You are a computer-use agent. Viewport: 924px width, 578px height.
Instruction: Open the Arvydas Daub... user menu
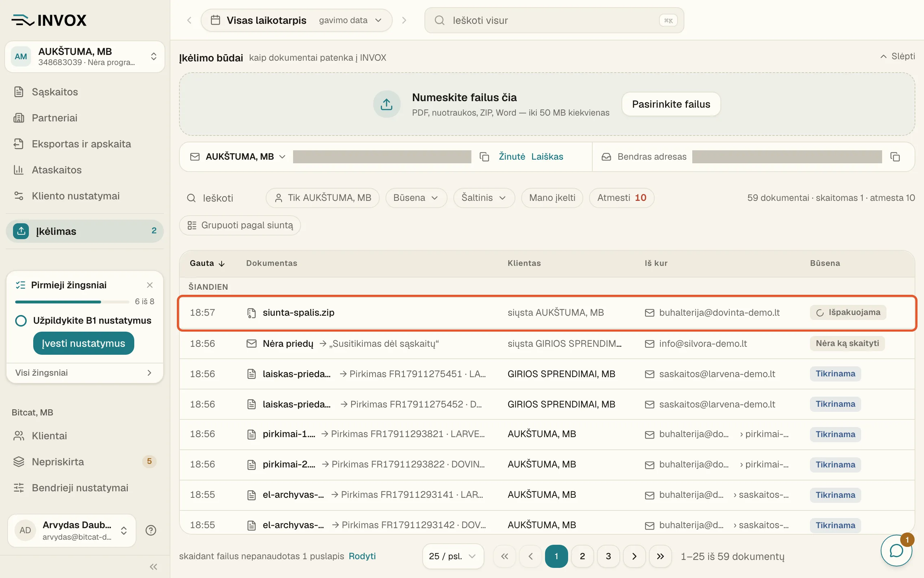pyautogui.click(x=72, y=530)
